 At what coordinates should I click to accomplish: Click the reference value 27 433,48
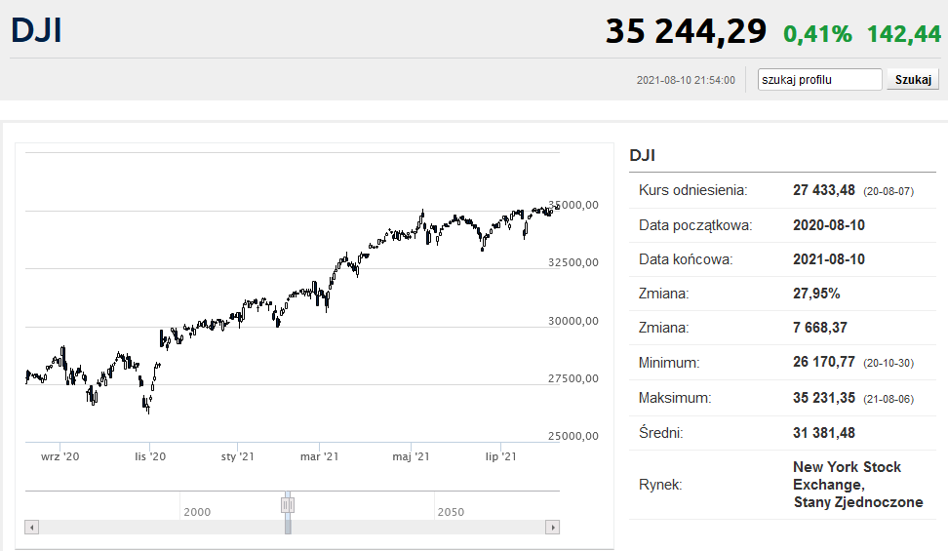[x=824, y=191]
